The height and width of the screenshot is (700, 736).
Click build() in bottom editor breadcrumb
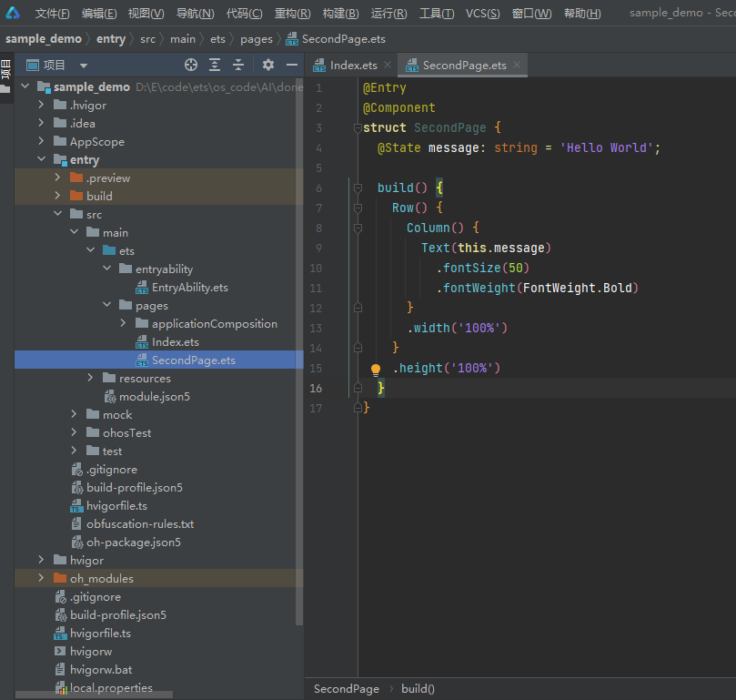point(418,689)
